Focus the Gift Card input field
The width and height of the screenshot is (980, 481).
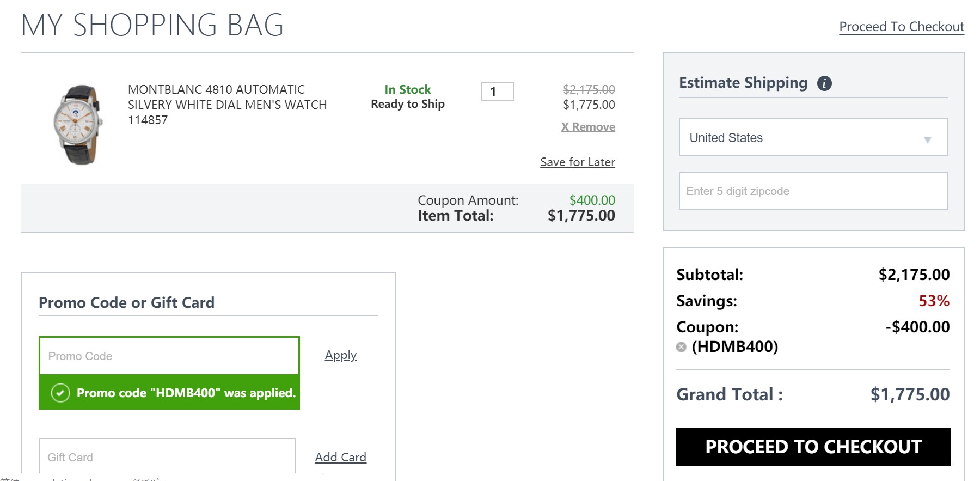pos(167,457)
